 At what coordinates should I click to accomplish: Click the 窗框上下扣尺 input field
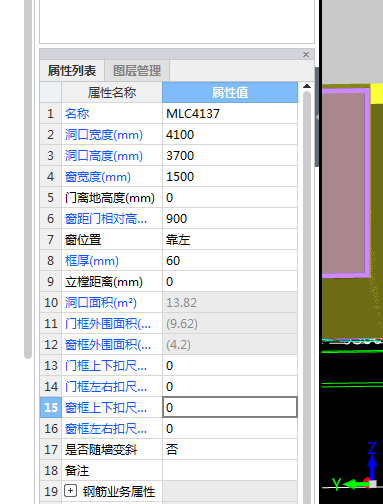tap(230, 407)
